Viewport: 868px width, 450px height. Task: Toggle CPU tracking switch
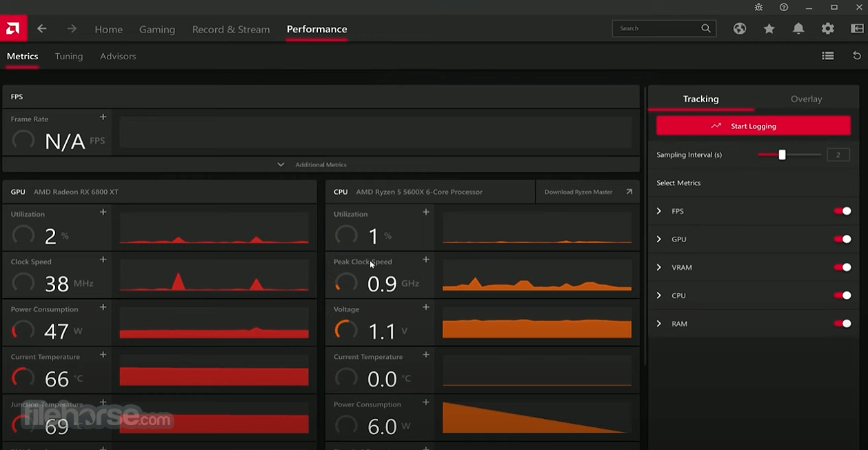842,295
